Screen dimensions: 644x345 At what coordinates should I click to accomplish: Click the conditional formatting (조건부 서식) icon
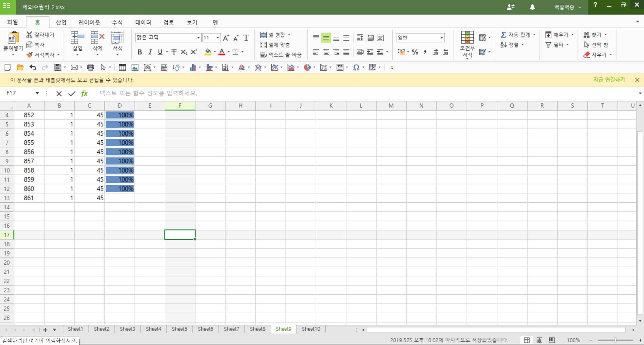pyautogui.click(x=467, y=38)
